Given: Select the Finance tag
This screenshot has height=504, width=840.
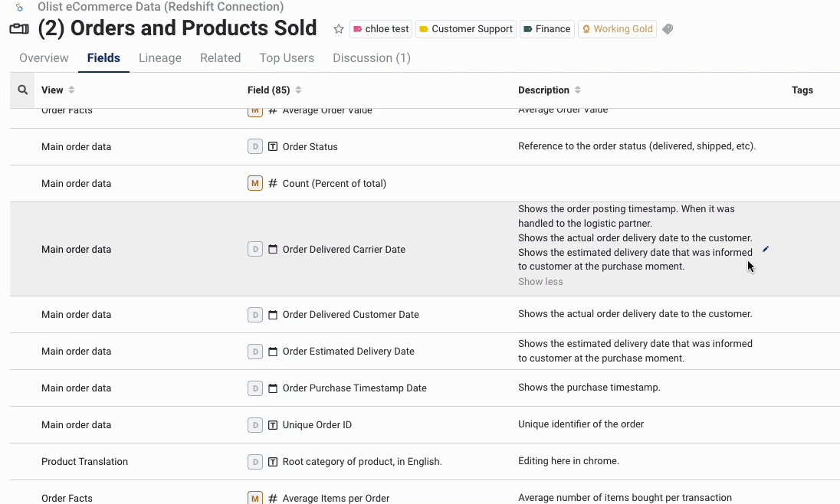Looking at the screenshot, I should point(546,29).
